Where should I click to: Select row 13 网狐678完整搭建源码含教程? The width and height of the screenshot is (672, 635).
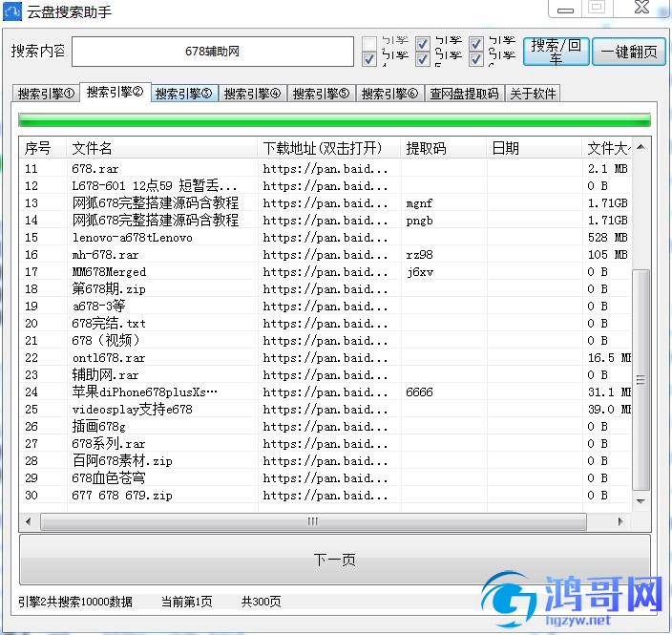click(325, 202)
